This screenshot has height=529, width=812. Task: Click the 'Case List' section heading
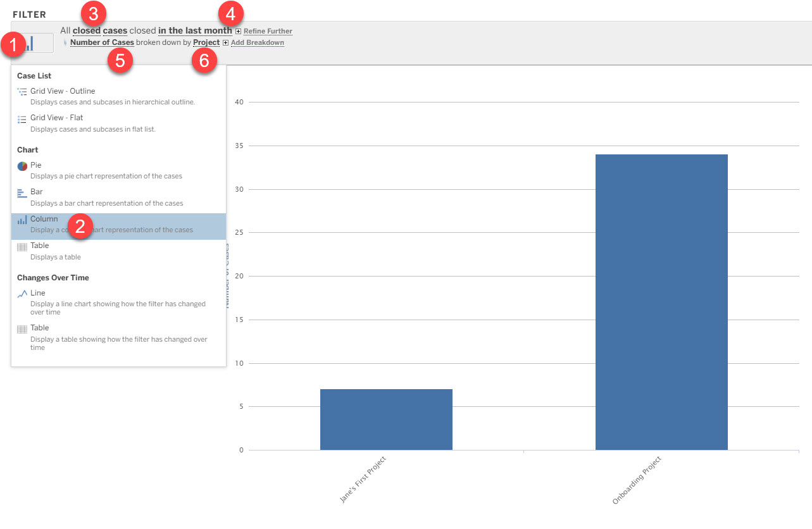tap(34, 76)
